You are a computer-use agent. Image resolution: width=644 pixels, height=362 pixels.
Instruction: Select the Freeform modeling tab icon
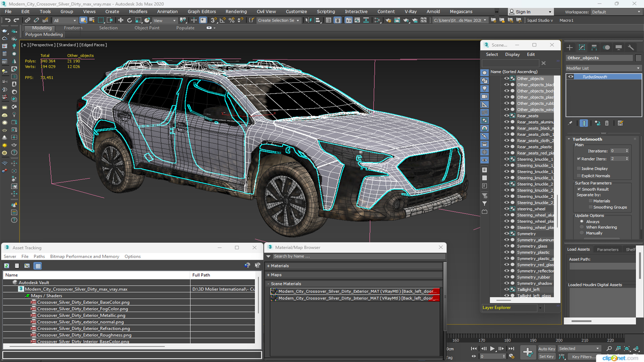(x=73, y=28)
